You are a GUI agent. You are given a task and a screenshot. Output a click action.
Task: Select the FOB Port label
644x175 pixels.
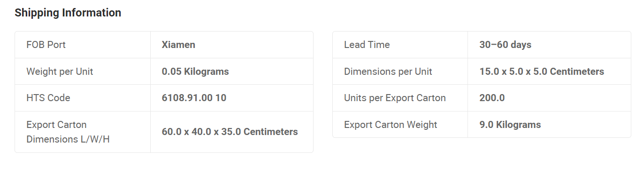(x=46, y=45)
